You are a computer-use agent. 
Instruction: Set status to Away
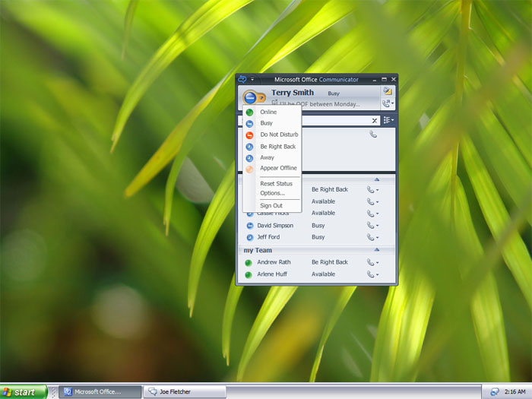tap(272, 157)
